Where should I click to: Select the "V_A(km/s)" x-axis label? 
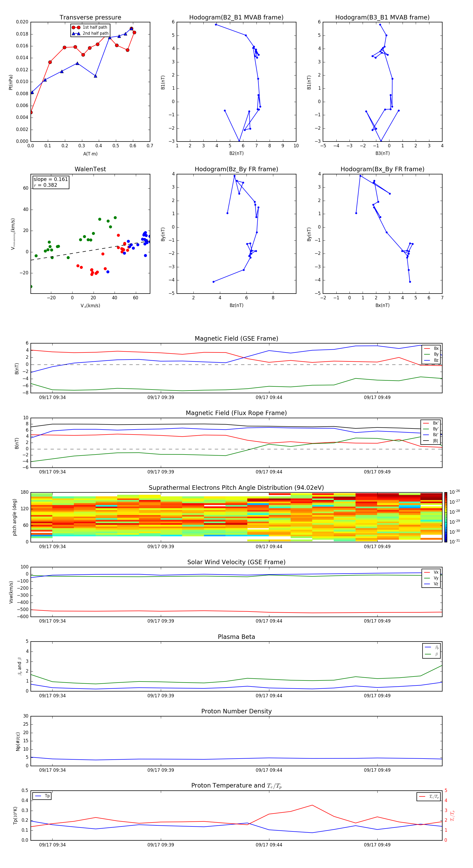90,306
